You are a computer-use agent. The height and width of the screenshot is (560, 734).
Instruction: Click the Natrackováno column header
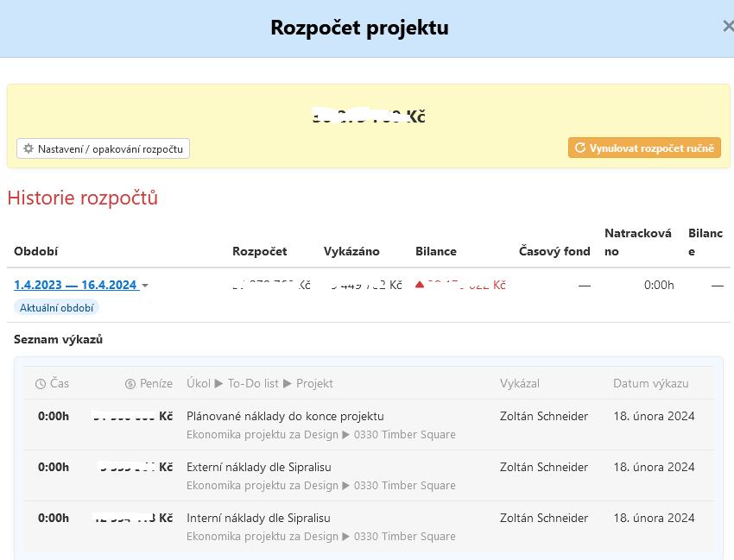638,242
